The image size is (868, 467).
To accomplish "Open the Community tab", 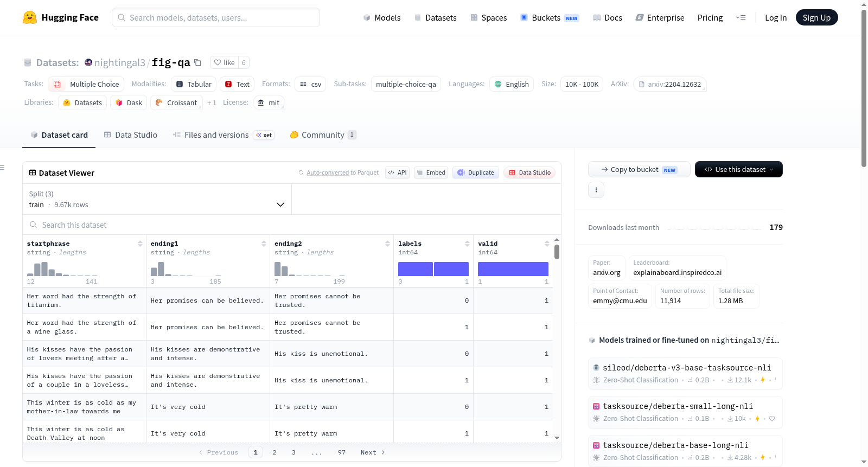I will [323, 135].
